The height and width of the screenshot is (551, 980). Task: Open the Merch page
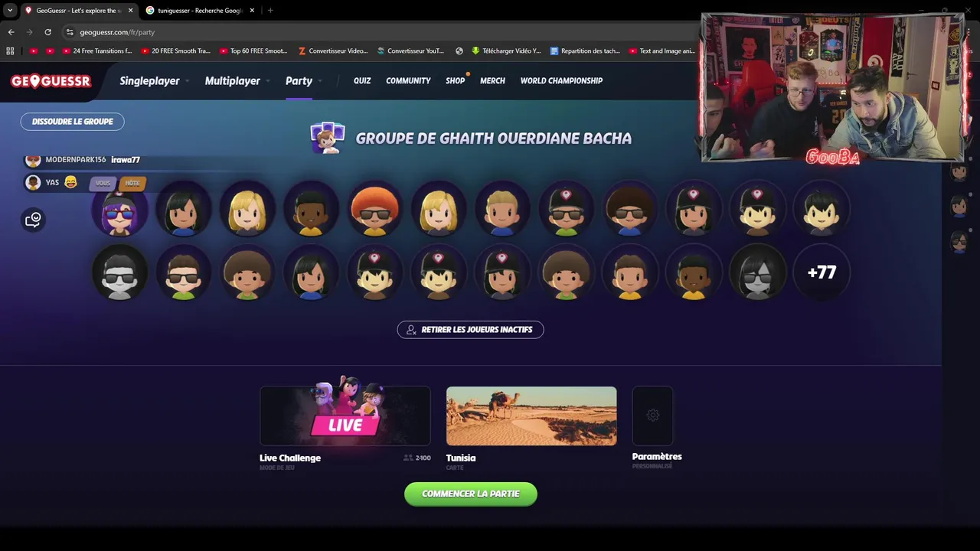pos(492,81)
